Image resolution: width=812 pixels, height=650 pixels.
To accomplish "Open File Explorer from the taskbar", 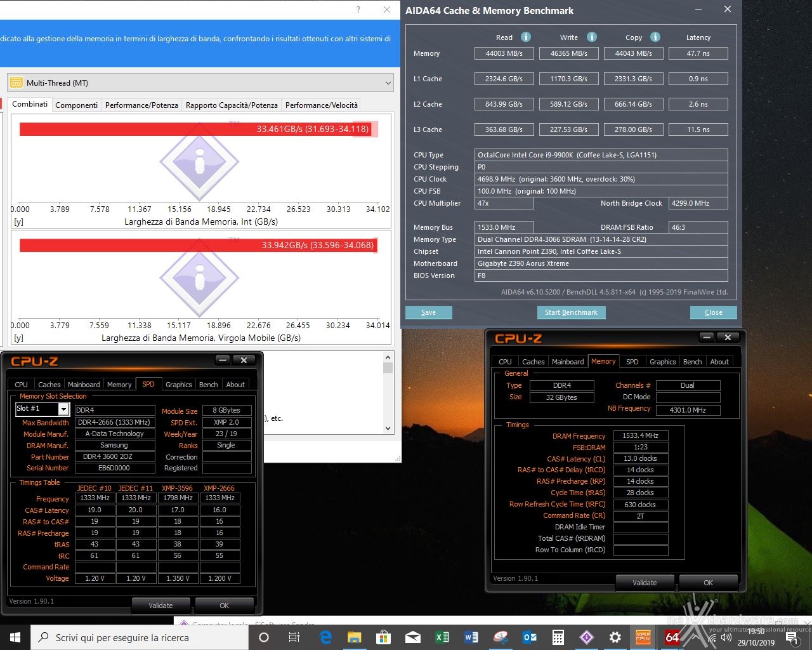I will point(354,637).
